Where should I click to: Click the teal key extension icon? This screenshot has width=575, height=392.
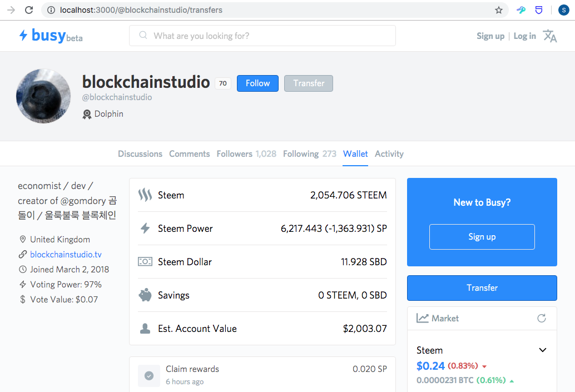521,10
